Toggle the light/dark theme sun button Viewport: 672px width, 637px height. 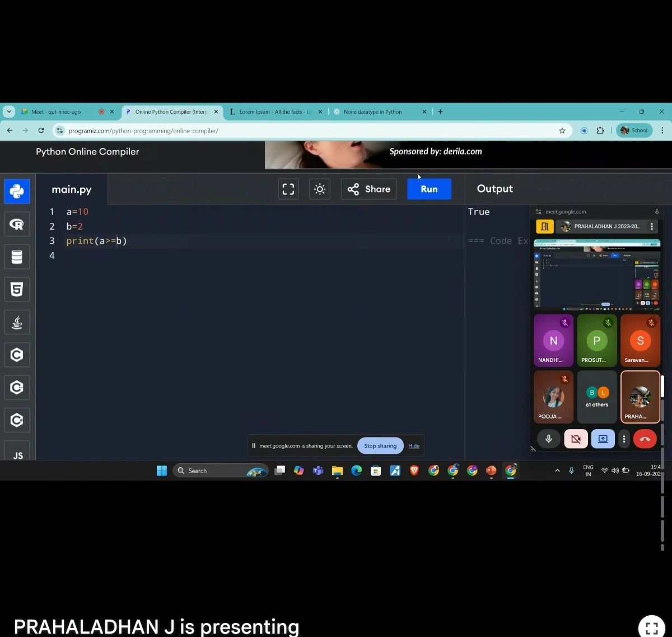(x=320, y=189)
